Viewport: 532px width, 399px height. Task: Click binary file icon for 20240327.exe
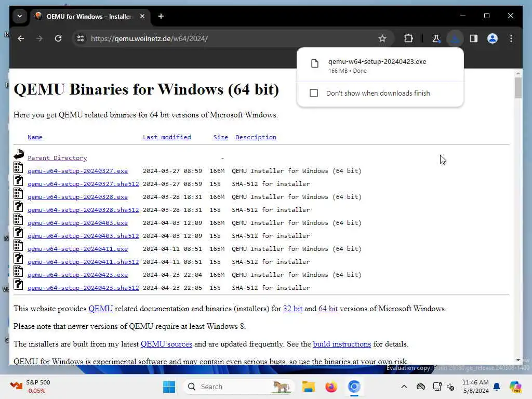click(x=18, y=167)
